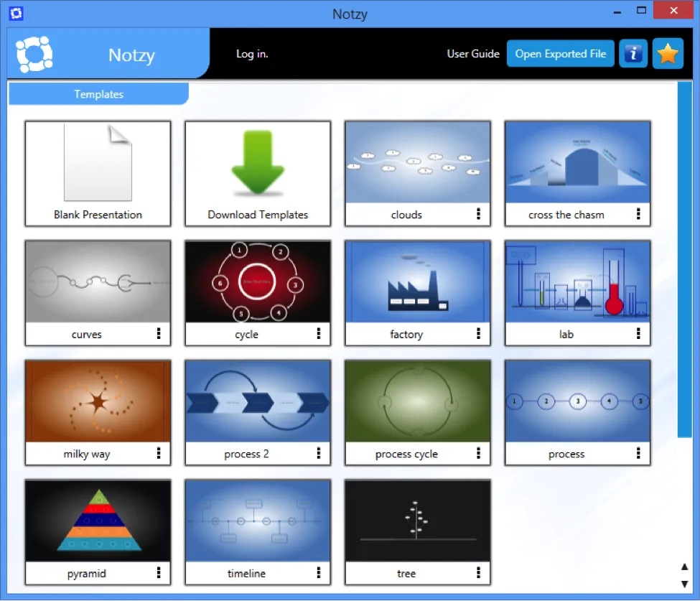Open the User Guide

point(473,54)
